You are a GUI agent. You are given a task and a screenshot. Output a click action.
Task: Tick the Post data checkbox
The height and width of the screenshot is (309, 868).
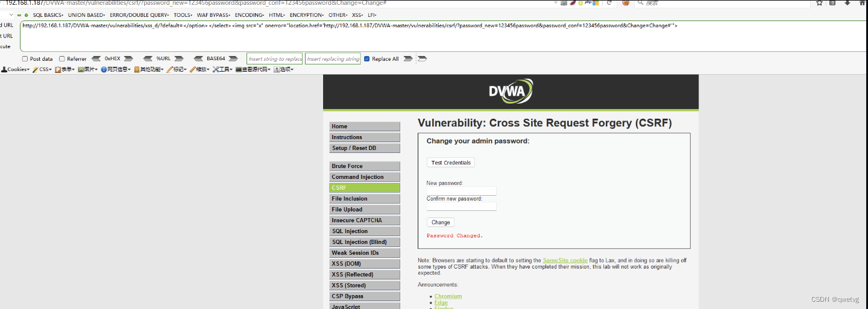tap(25, 59)
